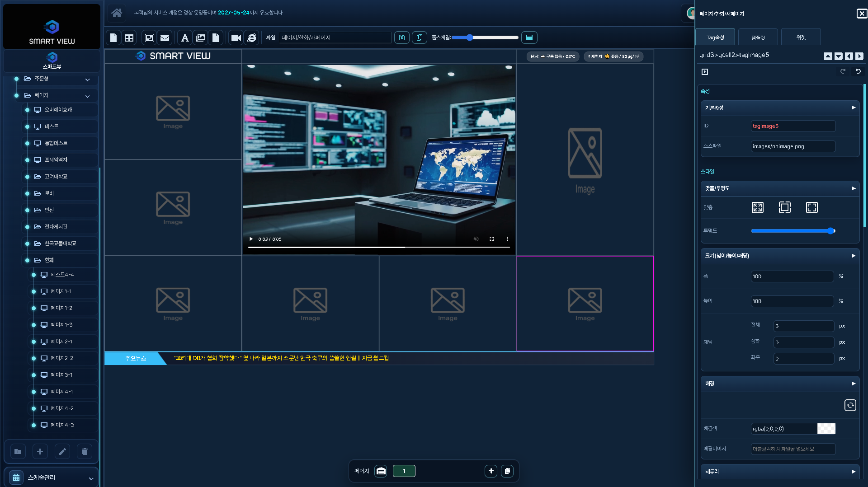Navigate to previous element with left arrow
This screenshot has width=868, height=487.
point(849,56)
